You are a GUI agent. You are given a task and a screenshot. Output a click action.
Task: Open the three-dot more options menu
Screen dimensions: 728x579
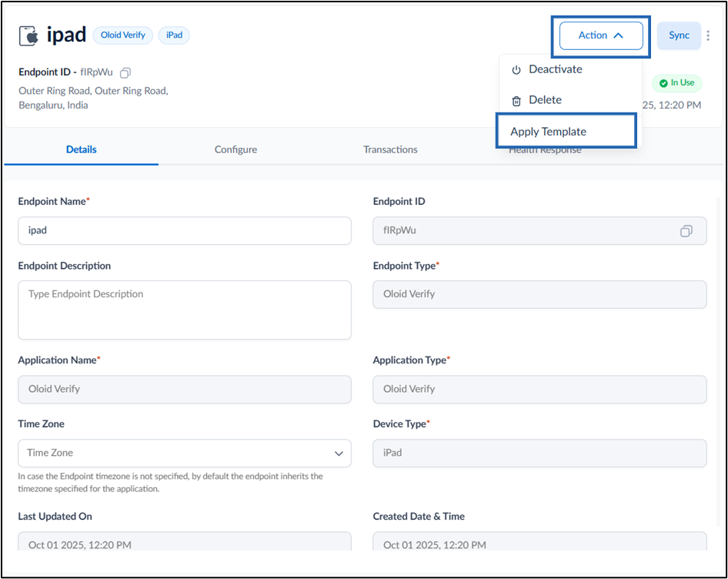[708, 35]
